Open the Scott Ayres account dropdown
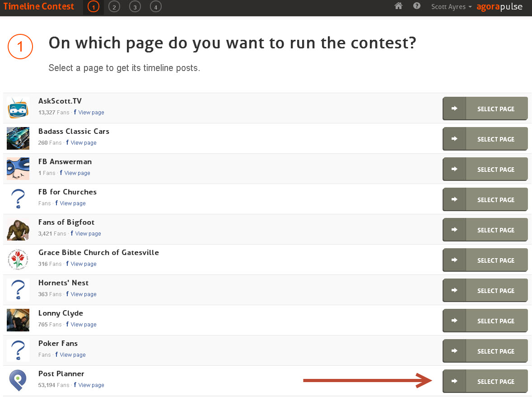This screenshot has height=397, width=532. (451, 6)
